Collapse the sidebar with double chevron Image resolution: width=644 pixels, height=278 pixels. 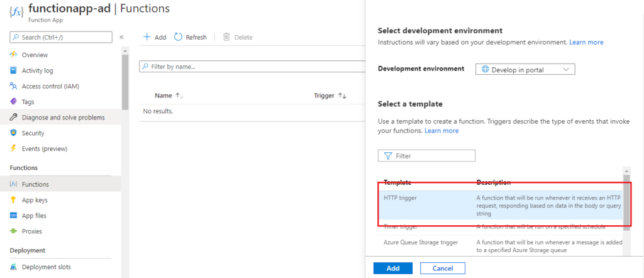(x=121, y=37)
